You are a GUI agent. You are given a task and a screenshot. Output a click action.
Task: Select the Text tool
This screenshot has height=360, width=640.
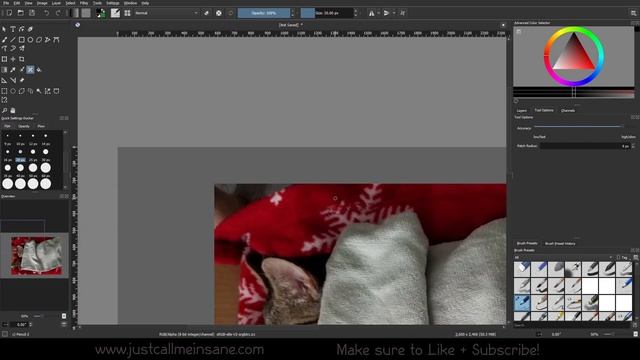click(x=13, y=29)
